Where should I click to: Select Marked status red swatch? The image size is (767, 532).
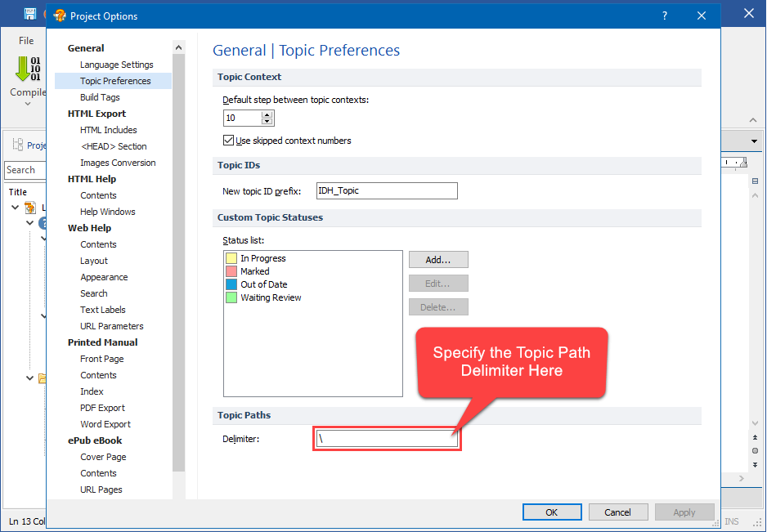tap(231, 271)
